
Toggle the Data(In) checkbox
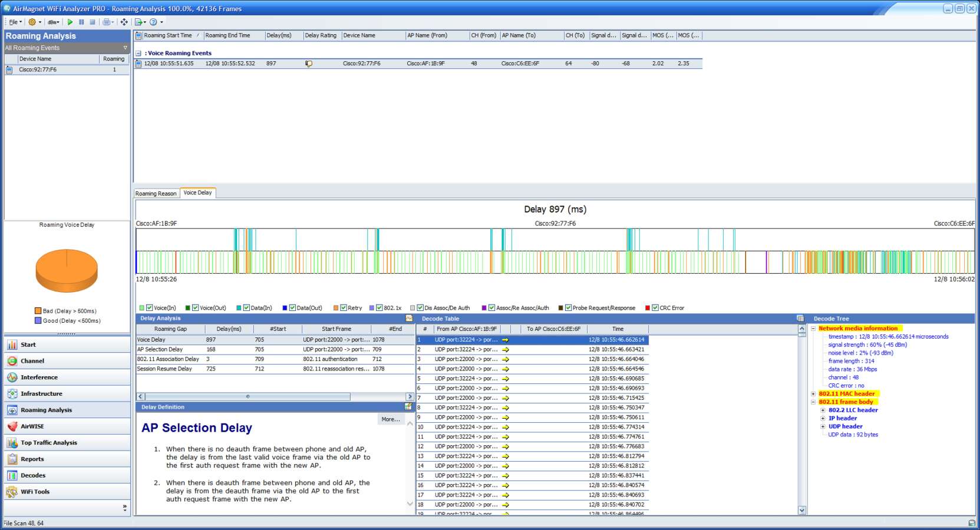pyautogui.click(x=247, y=307)
